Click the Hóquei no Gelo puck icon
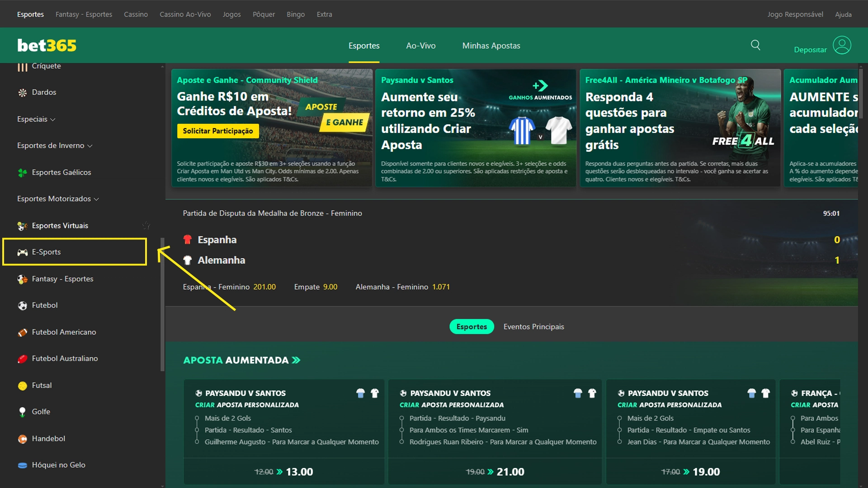The height and width of the screenshot is (488, 868). pyautogui.click(x=22, y=465)
